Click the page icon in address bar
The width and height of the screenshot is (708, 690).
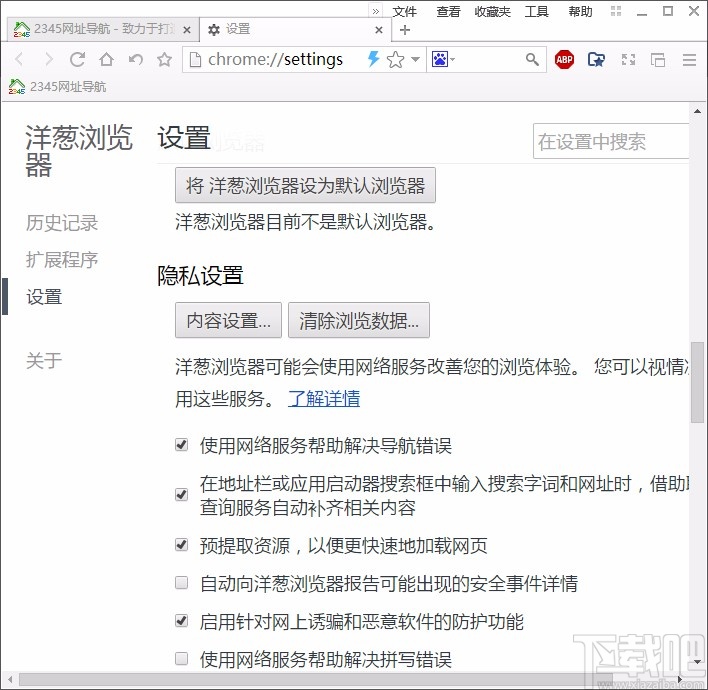[x=195, y=59]
